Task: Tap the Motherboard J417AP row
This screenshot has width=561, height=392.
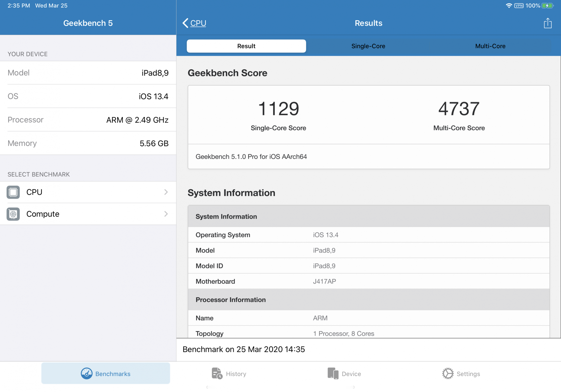Action: click(369, 281)
